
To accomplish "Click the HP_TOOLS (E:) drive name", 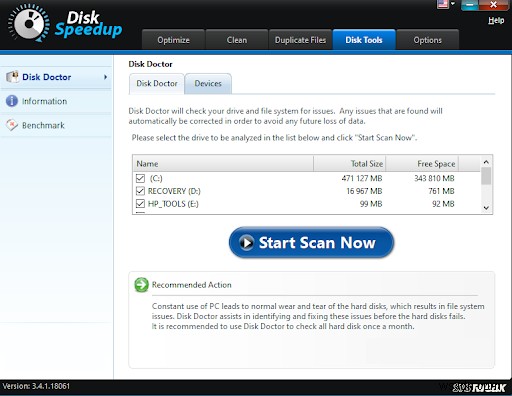I will click(173, 204).
